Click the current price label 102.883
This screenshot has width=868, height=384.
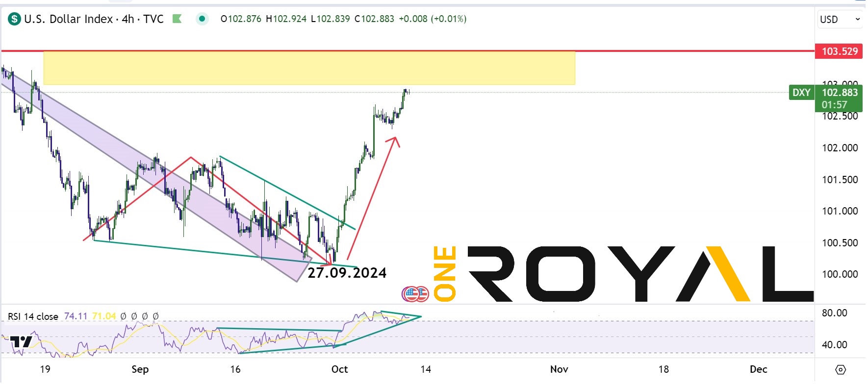point(840,93)
